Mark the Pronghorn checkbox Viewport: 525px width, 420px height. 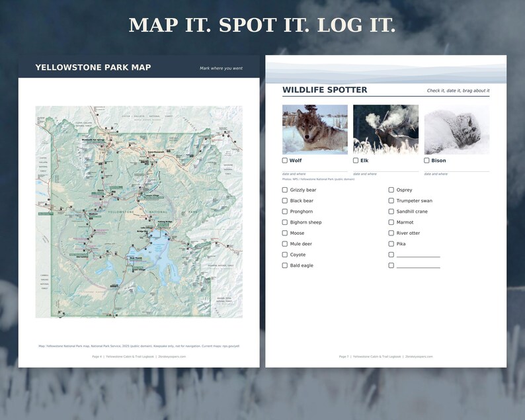[x=284, y=212]
